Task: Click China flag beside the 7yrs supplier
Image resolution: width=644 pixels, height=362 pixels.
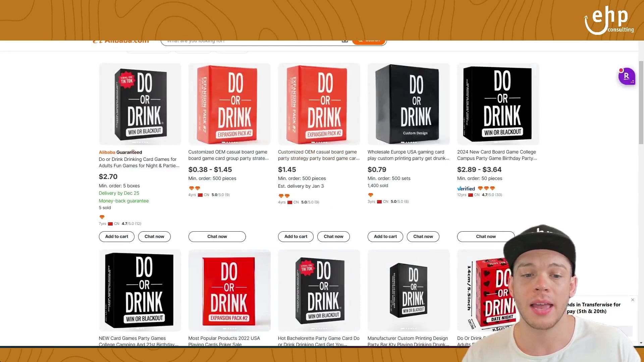Action: pos(110,224)
